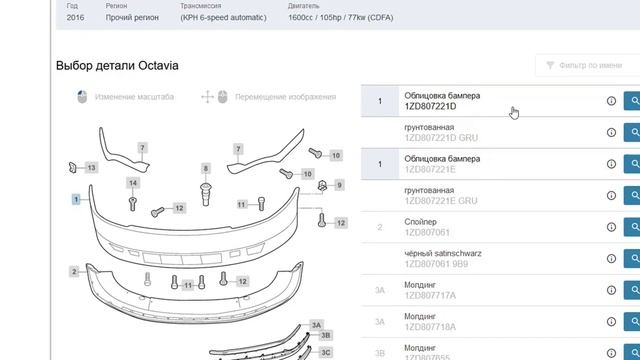Search offers for Молдинг 1ZD807718A
The image size is (640, 360).
[x=632, y=322]
